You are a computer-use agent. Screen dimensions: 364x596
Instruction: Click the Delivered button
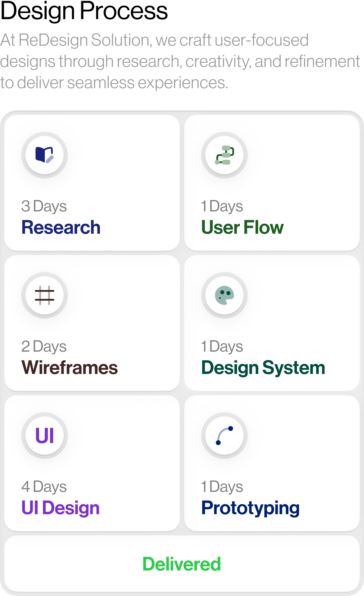coord(182,564)
